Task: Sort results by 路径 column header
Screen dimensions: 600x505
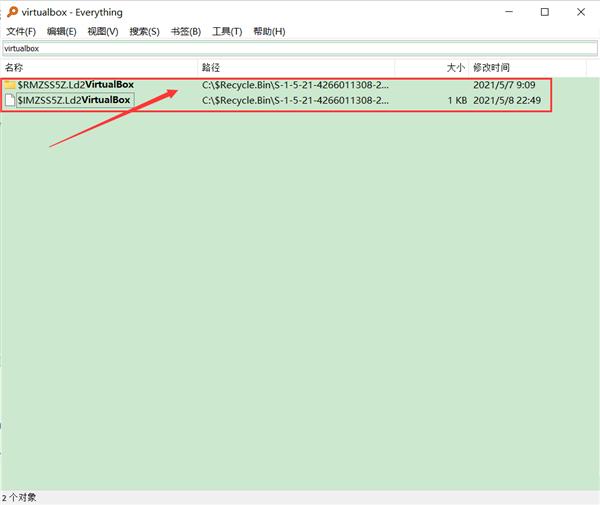Action: 297,68
